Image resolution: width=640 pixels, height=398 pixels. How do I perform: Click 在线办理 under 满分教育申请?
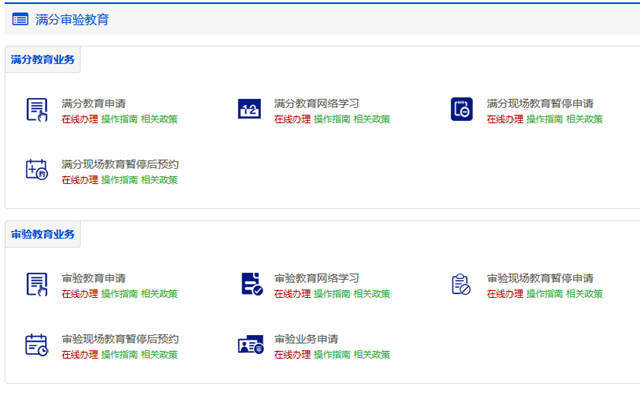click(x=80, y=119)
